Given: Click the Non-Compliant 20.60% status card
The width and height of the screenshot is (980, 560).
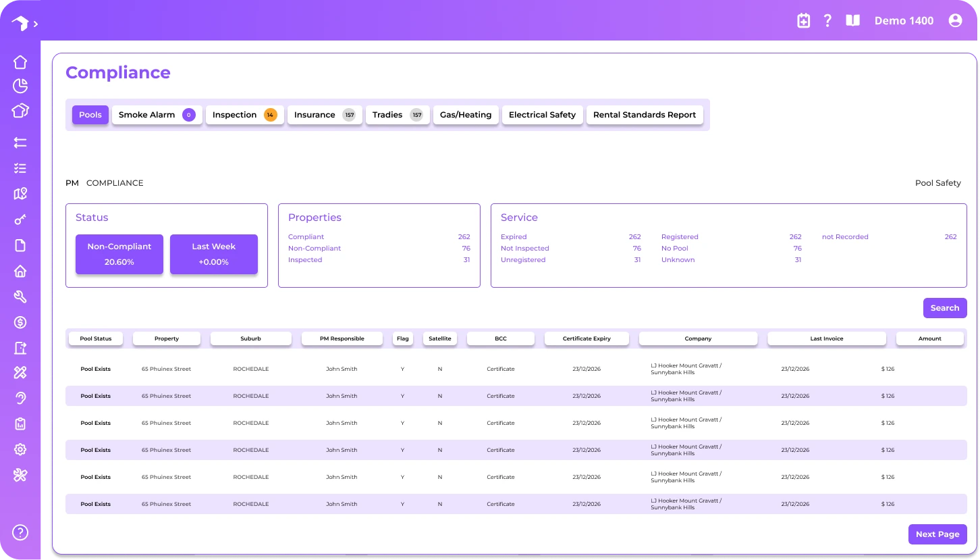Looking at the screenshot, I should click(x=119, y=254).
